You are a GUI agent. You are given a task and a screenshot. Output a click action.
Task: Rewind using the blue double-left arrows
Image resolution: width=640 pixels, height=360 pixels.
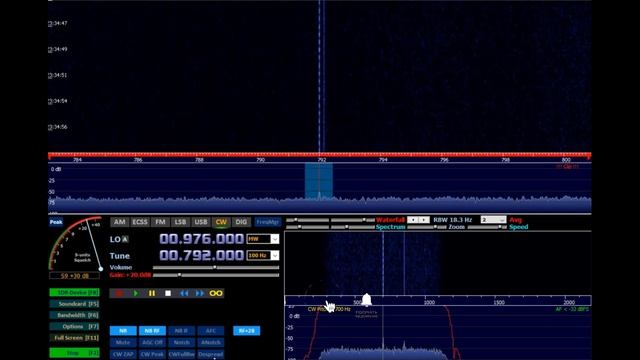pyautogui.click(x=184, y=293)
